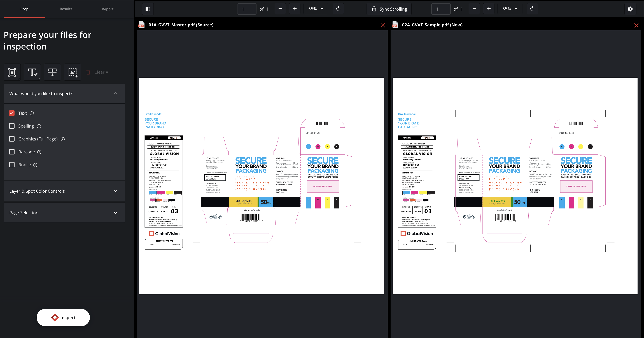
Task: Switch to the Results tab
Action: click(x=66, y=9)
